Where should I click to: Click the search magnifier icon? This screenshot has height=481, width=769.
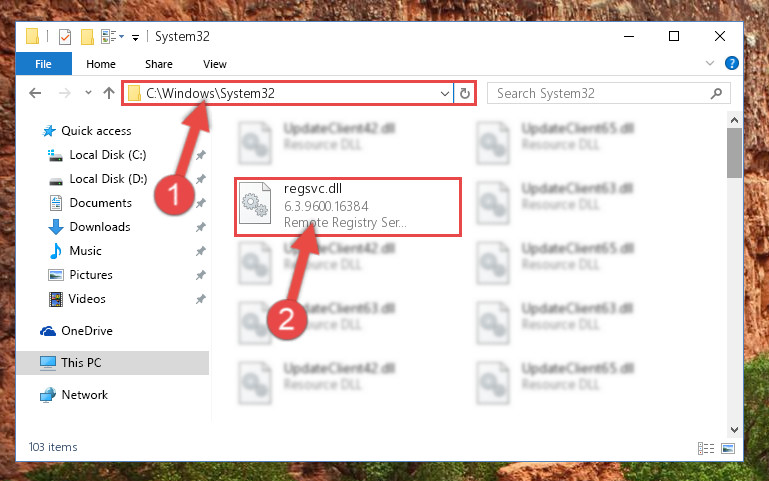(716, 93)
